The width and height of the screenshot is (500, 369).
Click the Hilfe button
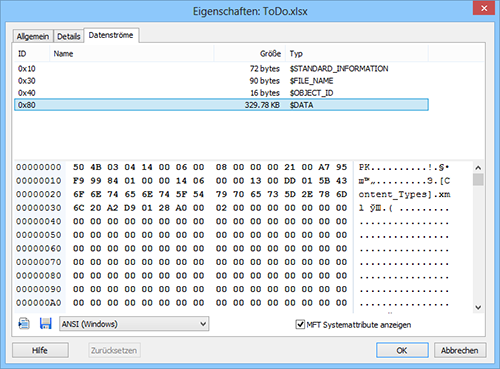(x=40, y=350)
